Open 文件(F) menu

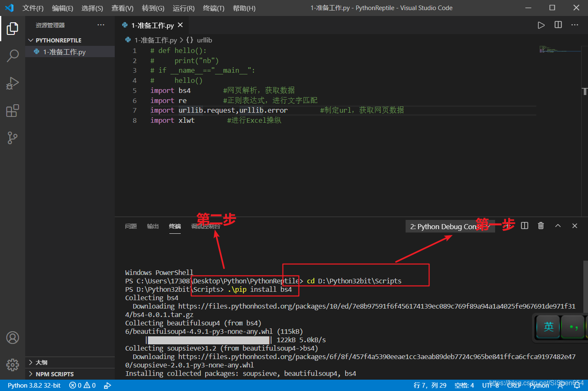[33, 8]
